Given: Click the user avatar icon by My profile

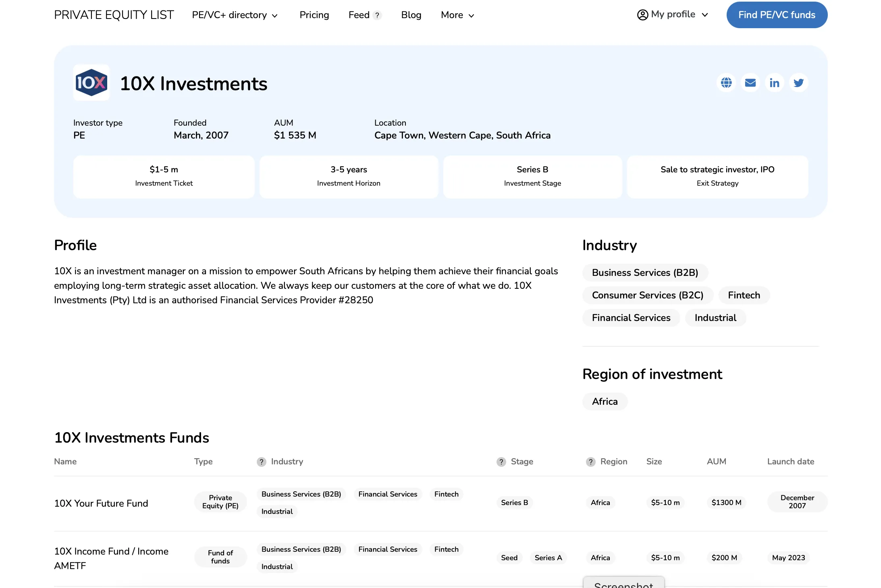Looking at the screenshot, I should pyautogui.click(x=642, y=14).
